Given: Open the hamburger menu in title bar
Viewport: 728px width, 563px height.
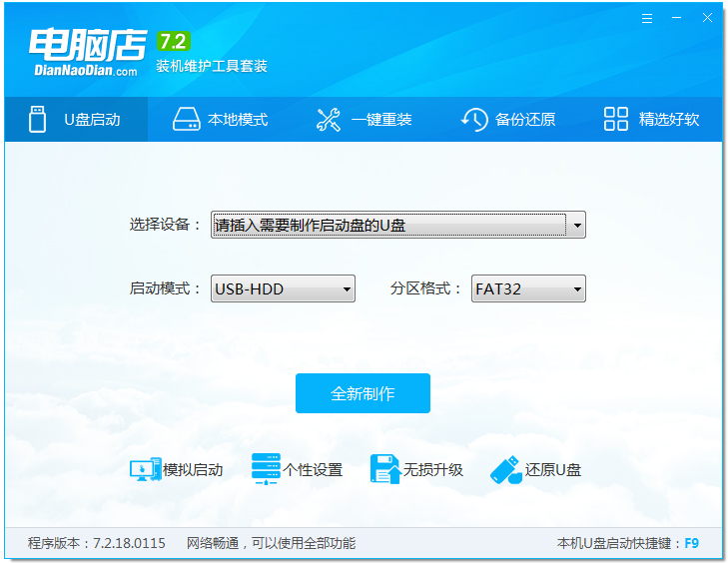Looking at the screenshot, I should 647,18.
